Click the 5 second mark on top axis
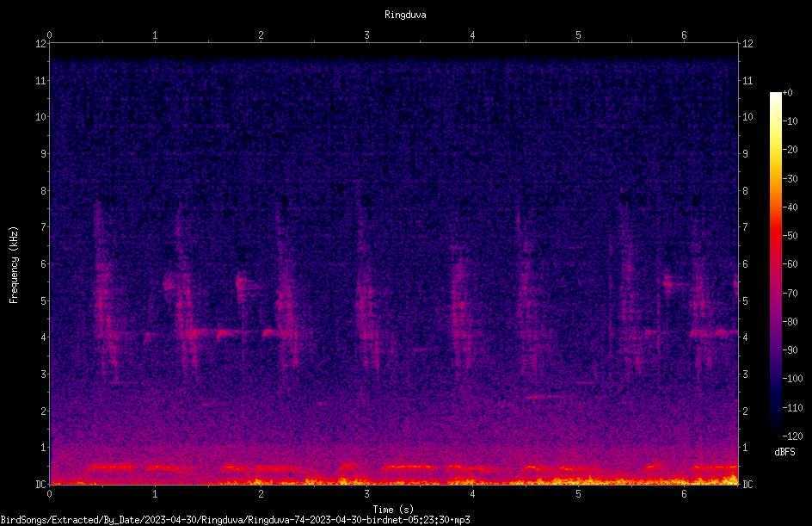The image size is (812, 526). [x=578, y=35]
